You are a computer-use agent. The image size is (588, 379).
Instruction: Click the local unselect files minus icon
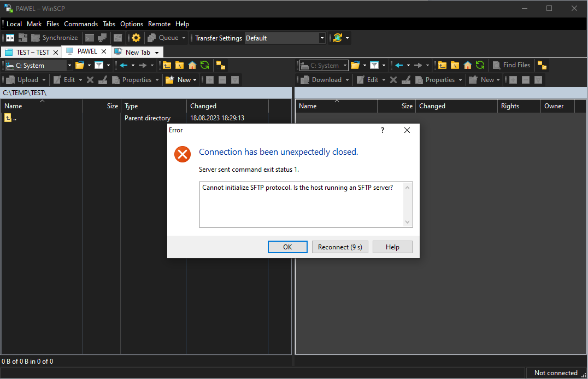pos(222,80)
